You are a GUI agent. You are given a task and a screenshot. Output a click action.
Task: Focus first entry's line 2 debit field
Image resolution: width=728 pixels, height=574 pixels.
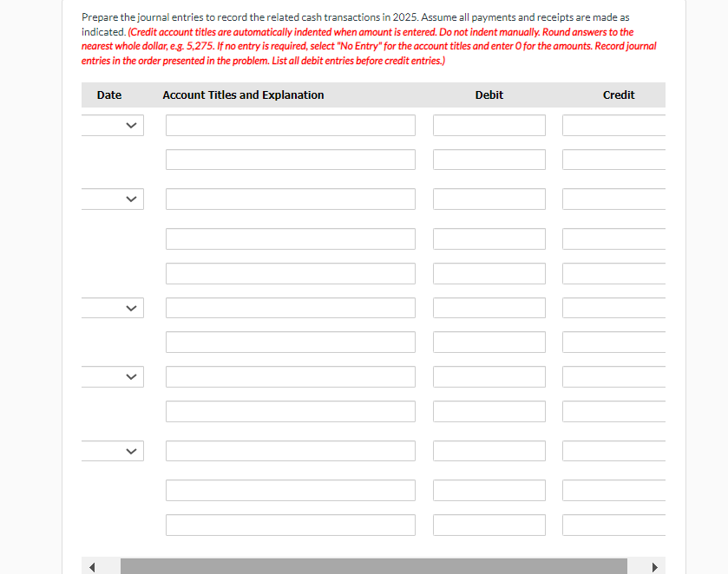(x=489, y=160)
